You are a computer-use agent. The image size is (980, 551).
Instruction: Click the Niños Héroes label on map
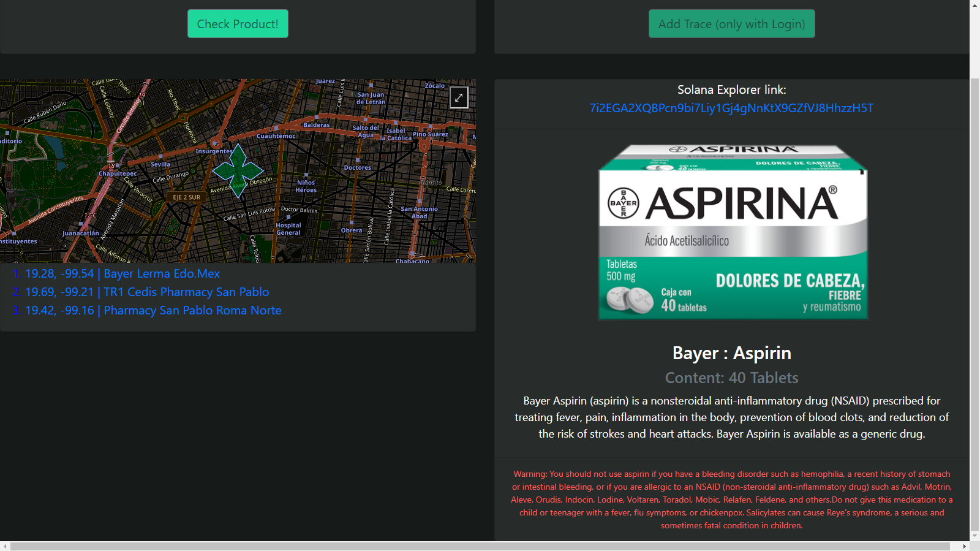[306, 186]
